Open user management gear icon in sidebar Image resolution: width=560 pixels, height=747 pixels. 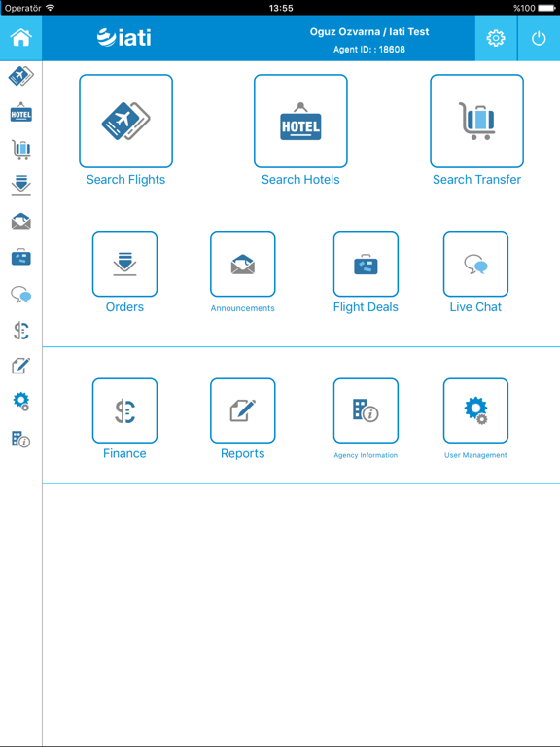[x=21, y=402]
